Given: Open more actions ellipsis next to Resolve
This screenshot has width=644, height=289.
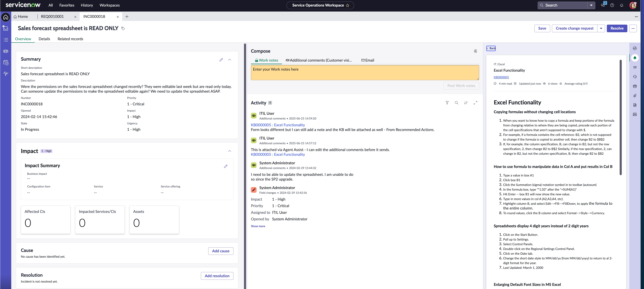Looking at the screenshot, I should pyautogui.click(x=633, y=28).
